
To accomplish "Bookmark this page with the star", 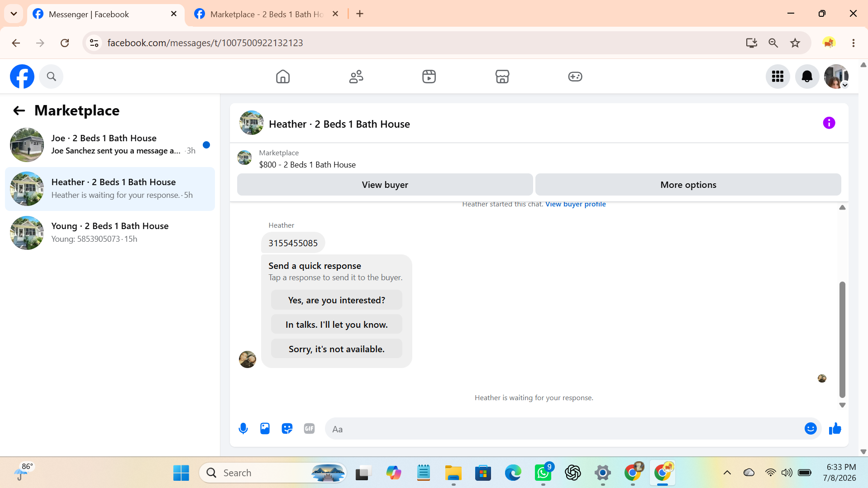I will tap(795, 43).
